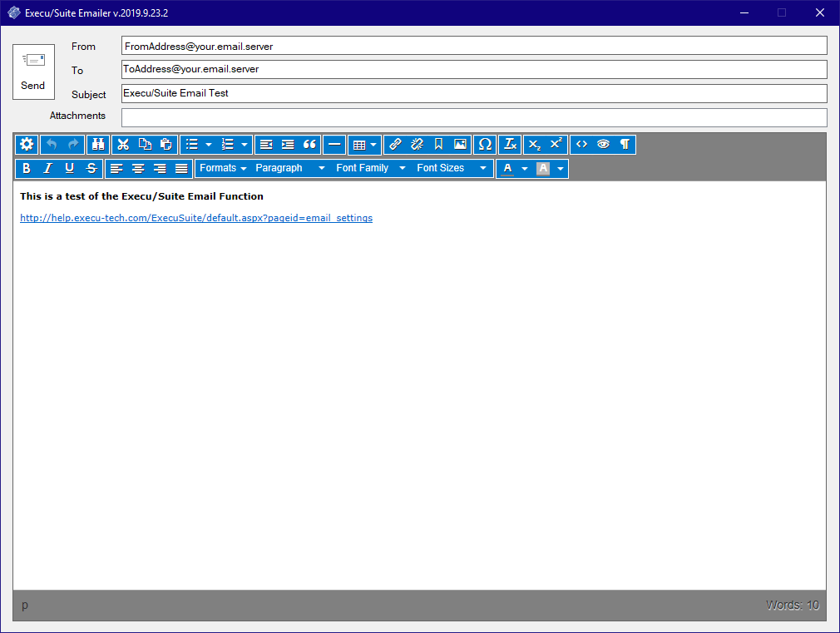The width and height of the screenshot is (840, 633).
Task: Send the email
Action: tap(33, 72)
